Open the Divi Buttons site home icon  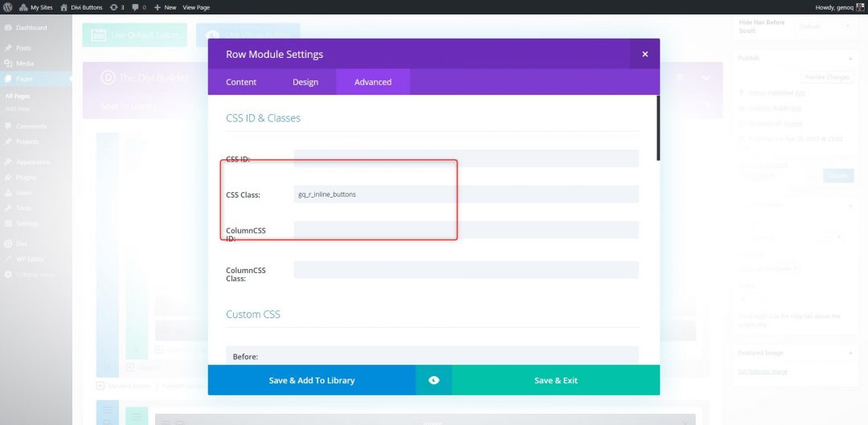coord(64,7)
